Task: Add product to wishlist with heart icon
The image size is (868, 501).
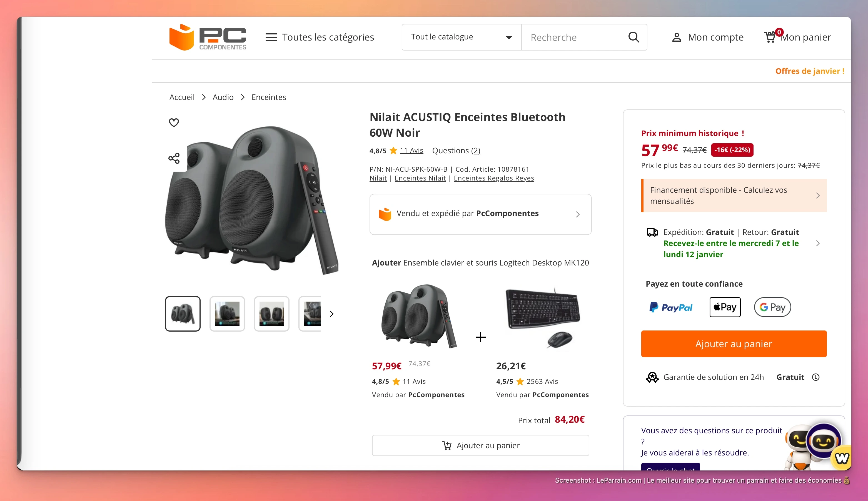Action: pyautogui.click(x=174, y=122)
